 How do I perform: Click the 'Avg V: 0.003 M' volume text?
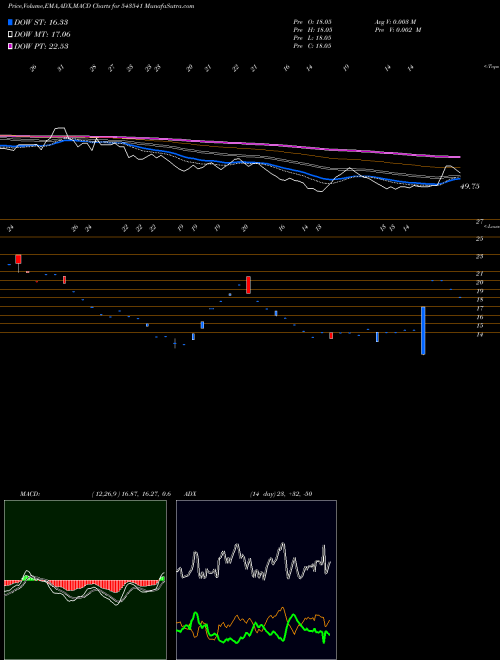coord(397,22)
